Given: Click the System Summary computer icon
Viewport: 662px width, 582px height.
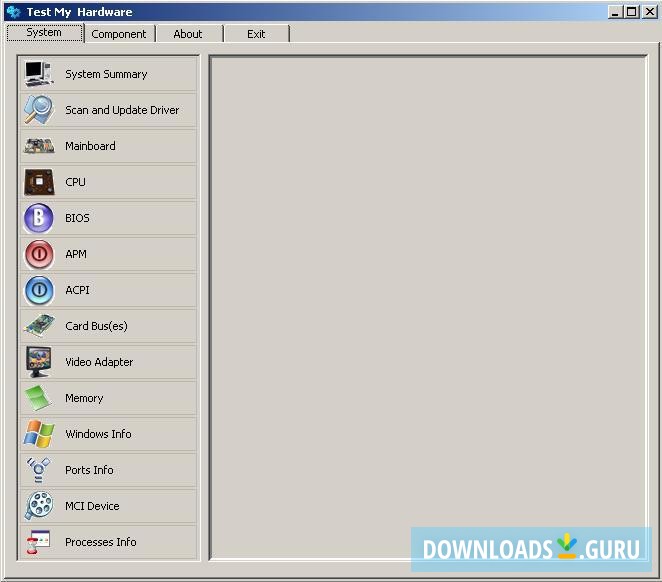Looking at the screenshot, I should point(38,74).
